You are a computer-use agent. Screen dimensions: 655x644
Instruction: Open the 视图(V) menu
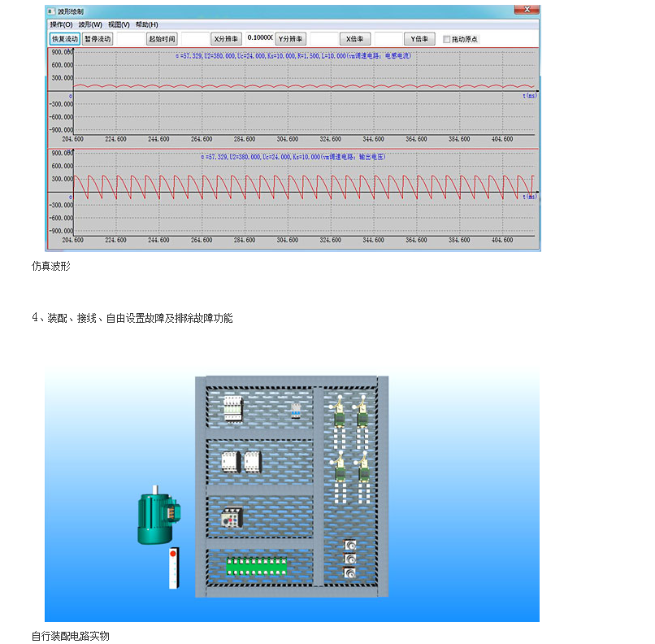[119, 24]
